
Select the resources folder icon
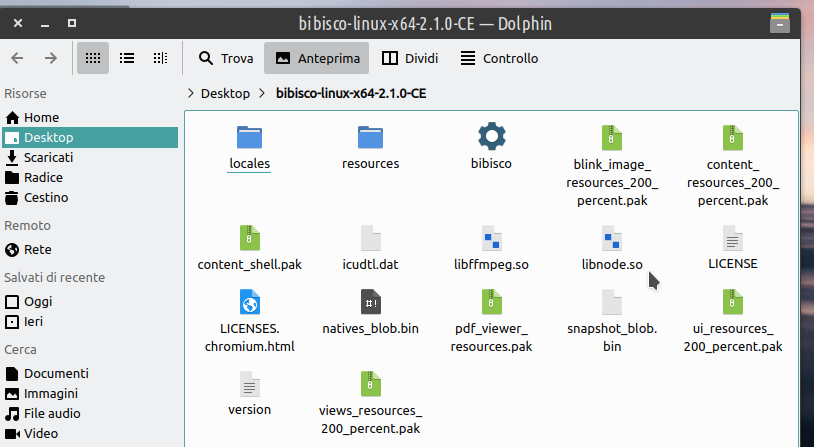(371, 137)
